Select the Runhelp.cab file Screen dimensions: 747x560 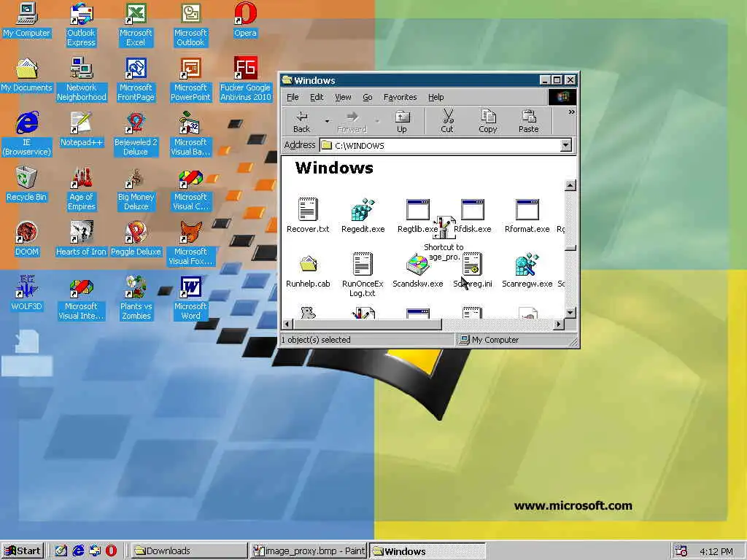coord(308,271)
